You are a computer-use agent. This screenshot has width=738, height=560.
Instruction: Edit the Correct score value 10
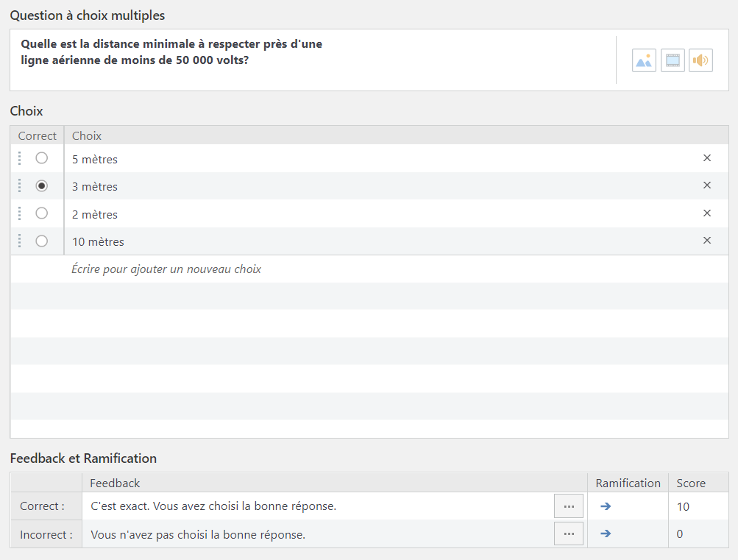click(x=683, y=506)
